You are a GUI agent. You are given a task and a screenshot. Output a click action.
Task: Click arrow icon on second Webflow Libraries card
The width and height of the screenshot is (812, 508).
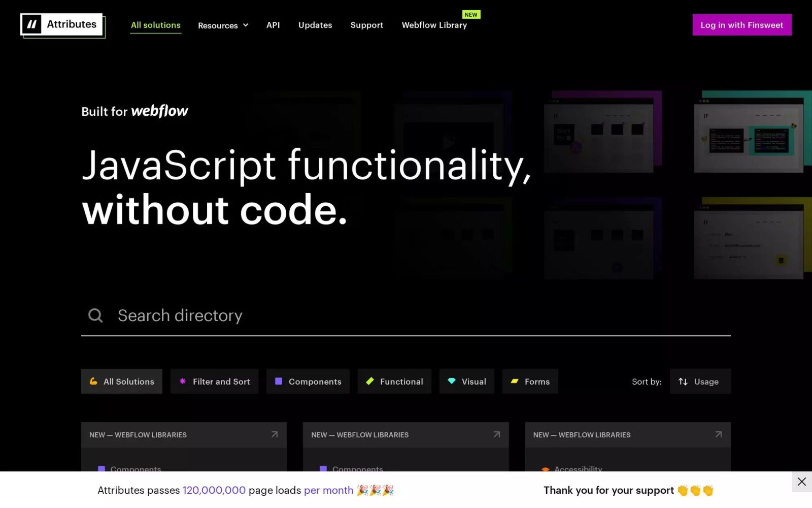tap(497, 434)
